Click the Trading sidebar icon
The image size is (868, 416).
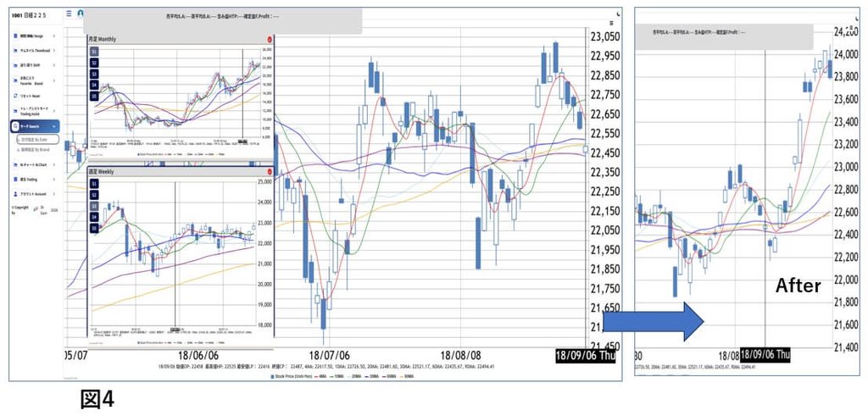(15, 180)
